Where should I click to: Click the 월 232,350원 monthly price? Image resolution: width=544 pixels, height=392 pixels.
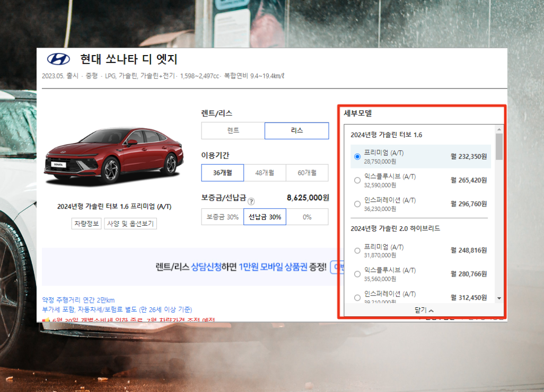468,157
